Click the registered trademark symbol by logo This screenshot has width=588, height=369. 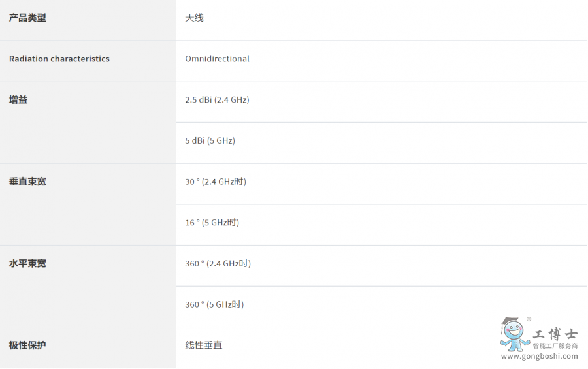529,319
